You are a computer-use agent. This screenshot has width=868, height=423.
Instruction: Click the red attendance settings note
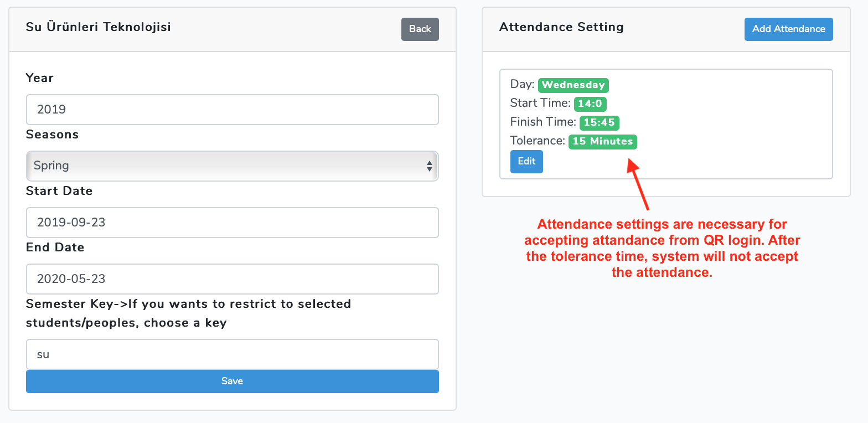[x=662, y=248]
